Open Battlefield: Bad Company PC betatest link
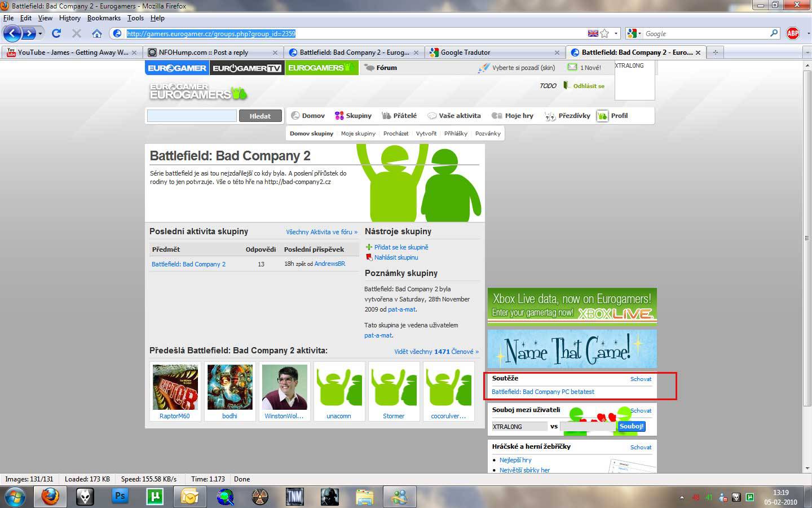This screenshot has width=812, height=508. [x=543, y=392]
